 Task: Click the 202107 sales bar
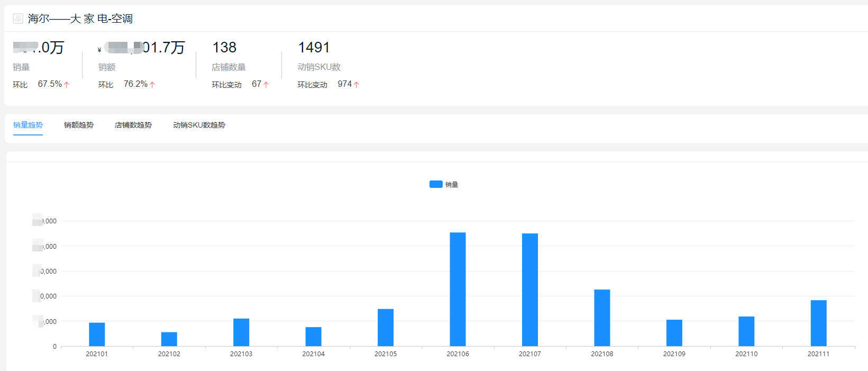click(530, 290)
